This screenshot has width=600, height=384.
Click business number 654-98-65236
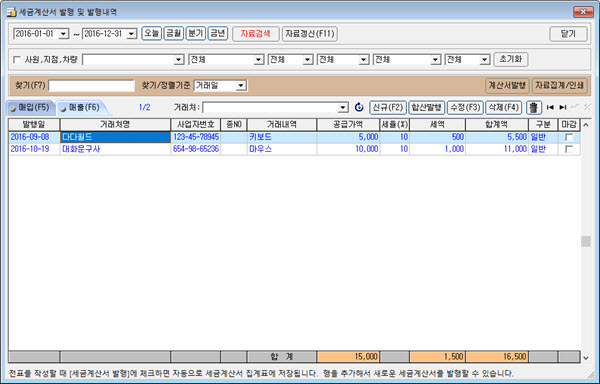tap(196, 149)
